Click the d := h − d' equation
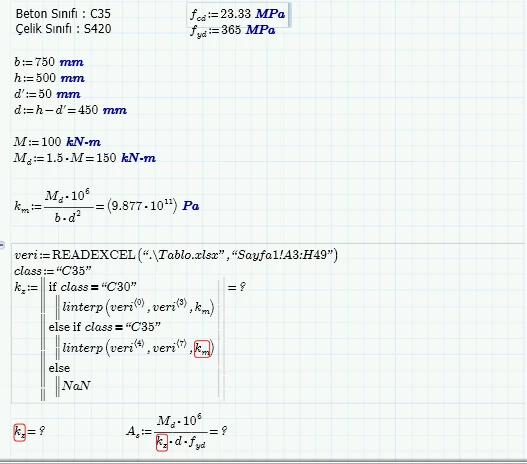 coord(70,110)
